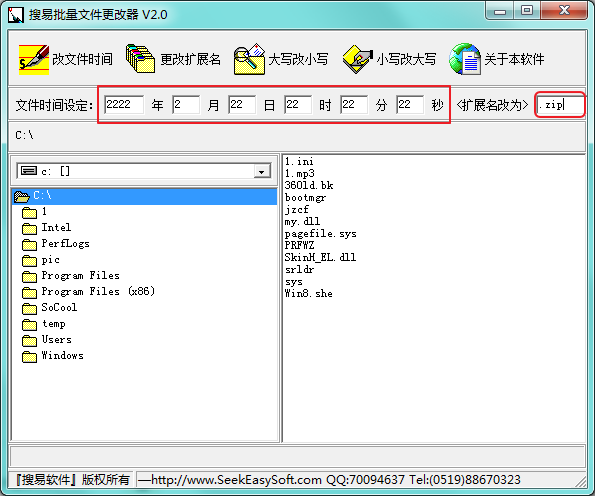Image resolution: width=595 pixels, height=496 pixels.
Task: Click folder icon next to Users
Action: point(29,341)
